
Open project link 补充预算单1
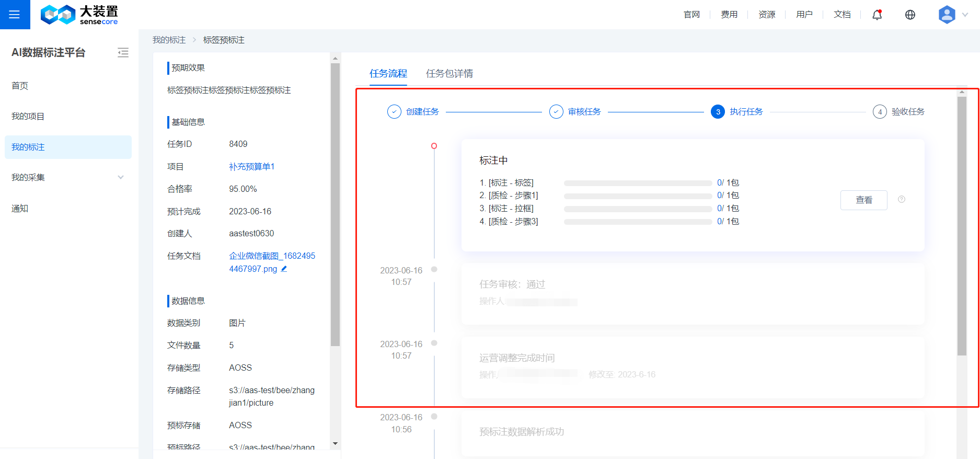pos(251,167)
